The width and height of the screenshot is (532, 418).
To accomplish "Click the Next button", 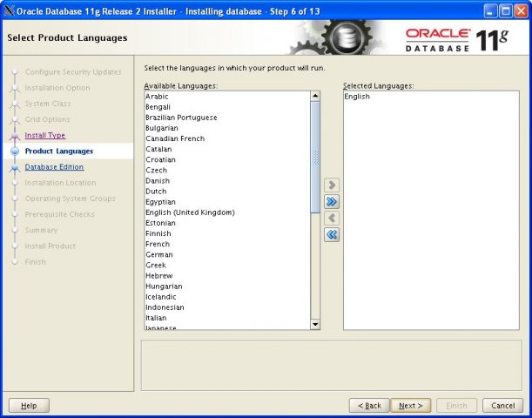I will pyautogui.click(x=410, y=406).
